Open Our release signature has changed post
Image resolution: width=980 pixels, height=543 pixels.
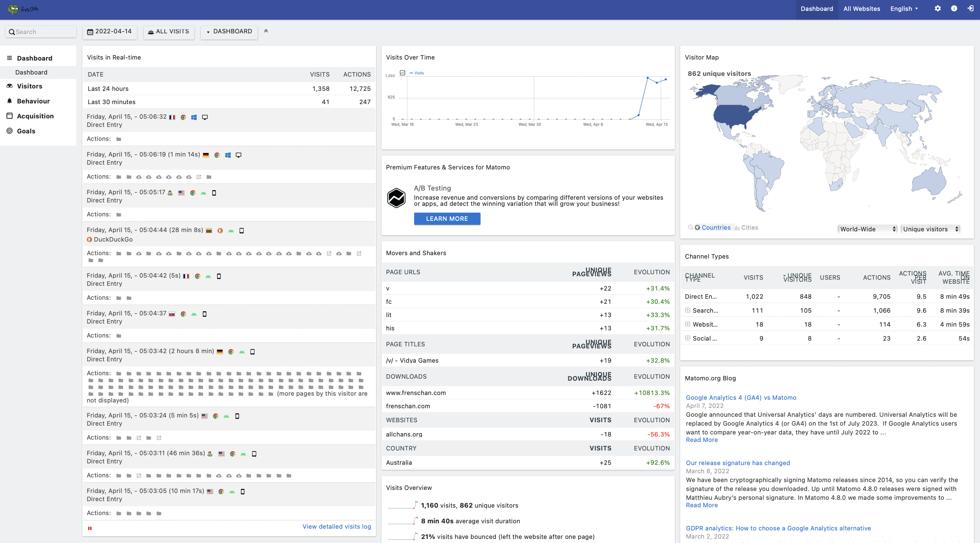[x=738, y=463]
